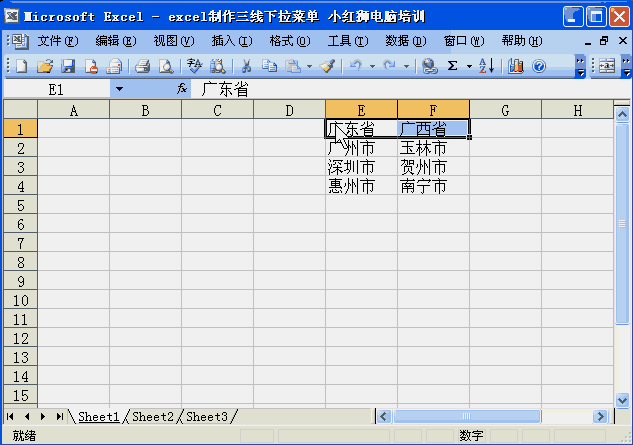This screenshot has height=445, width=633.
Task: Select cell containing 深圳市
Action: click(361, 167)
